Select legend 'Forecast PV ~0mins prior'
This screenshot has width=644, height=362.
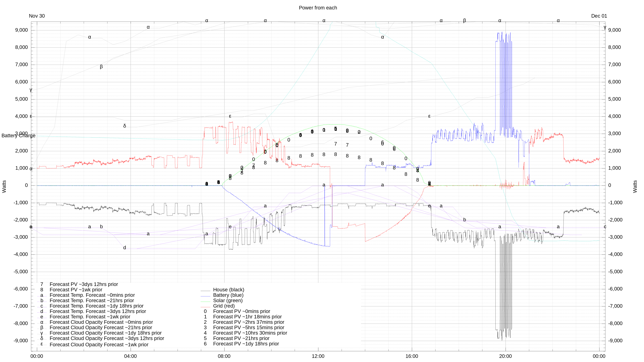click(x=242, y=311)
